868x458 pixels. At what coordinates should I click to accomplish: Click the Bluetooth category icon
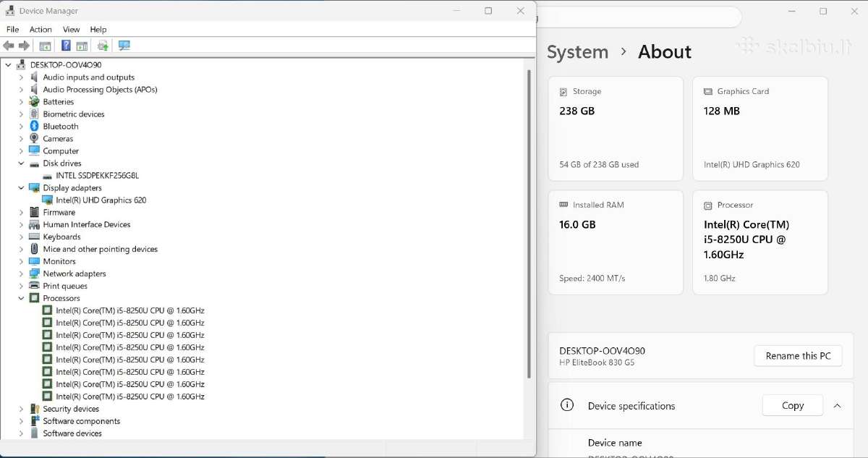click(x=34, y=126)
